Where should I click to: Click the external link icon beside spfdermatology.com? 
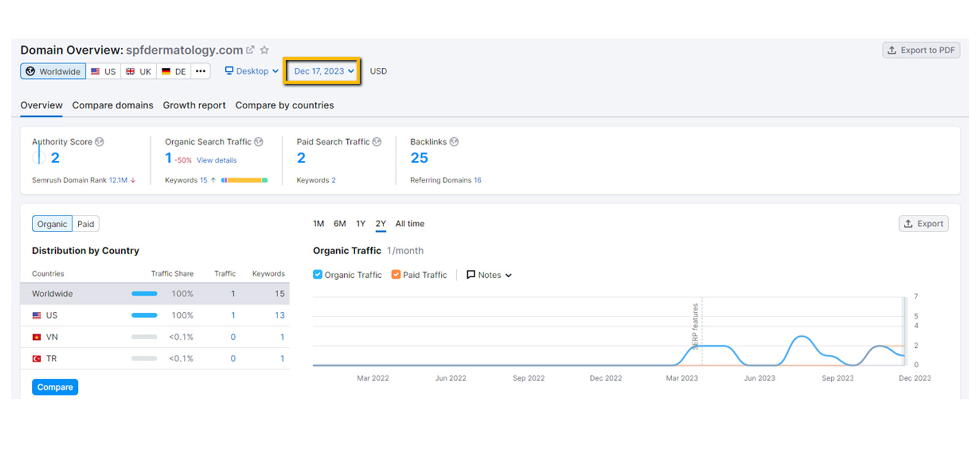[250, 50]
